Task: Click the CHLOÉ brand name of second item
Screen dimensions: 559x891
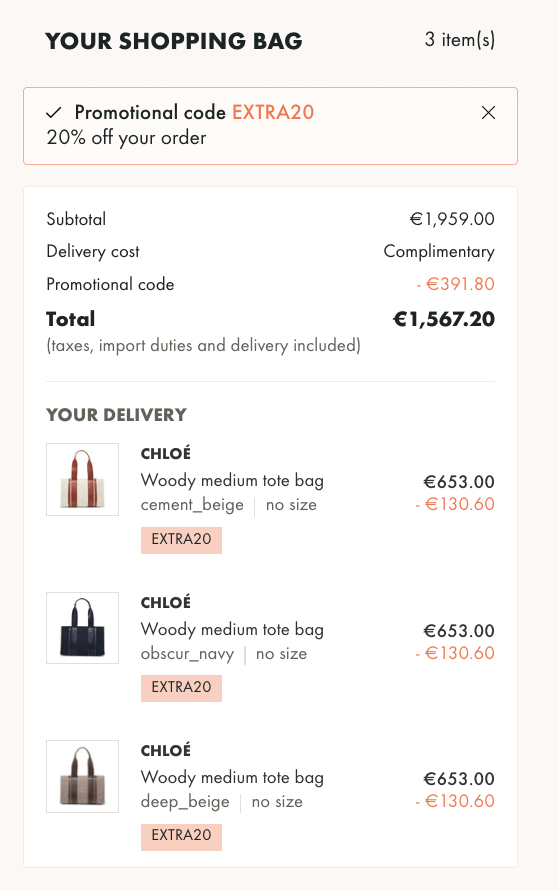Action: point(166,602)
